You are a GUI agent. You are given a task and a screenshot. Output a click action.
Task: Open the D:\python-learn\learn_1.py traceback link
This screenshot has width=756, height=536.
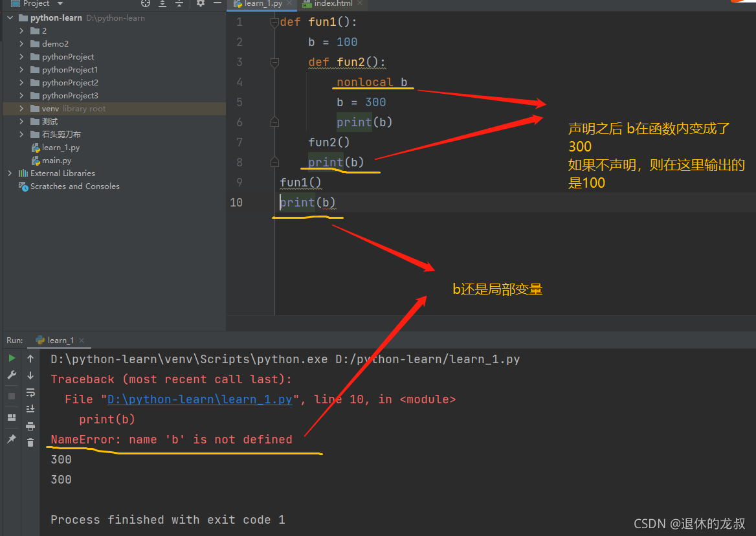(199, 399)
